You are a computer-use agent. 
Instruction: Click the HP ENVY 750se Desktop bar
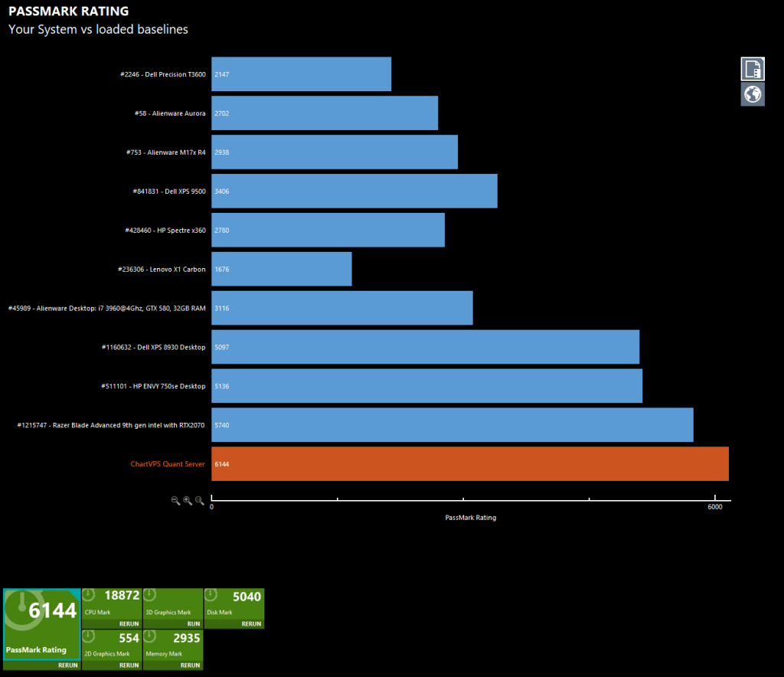click(426, 386)
